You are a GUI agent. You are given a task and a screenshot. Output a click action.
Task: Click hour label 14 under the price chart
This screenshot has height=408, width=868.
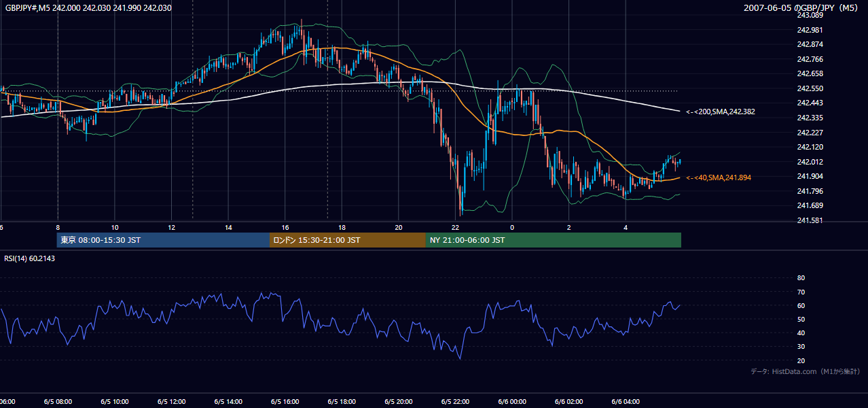(x=228, y=228)
